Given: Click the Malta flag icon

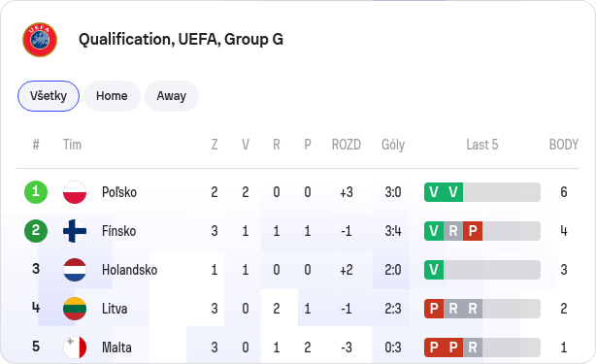Looking at the screenshot, I should point(75,347).
